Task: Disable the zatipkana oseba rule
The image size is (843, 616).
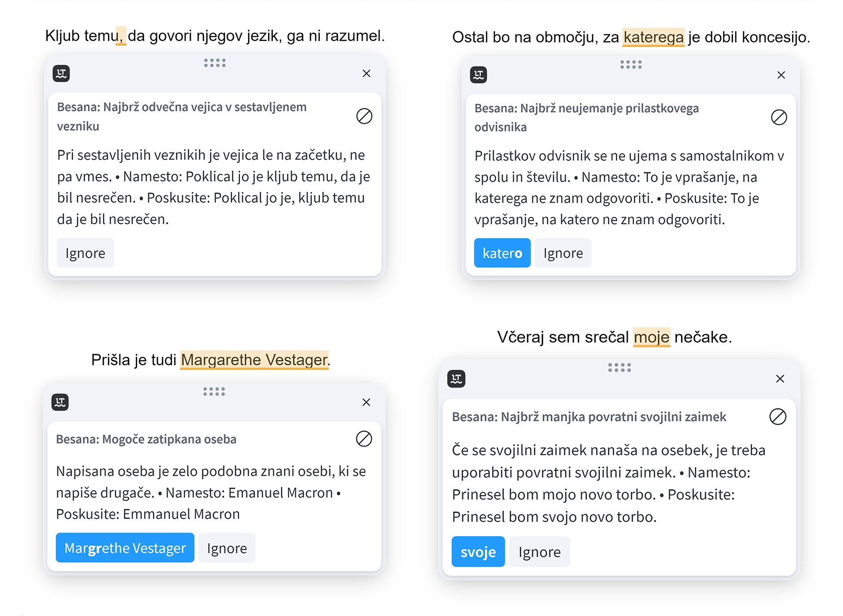Action: coord(364,439)
